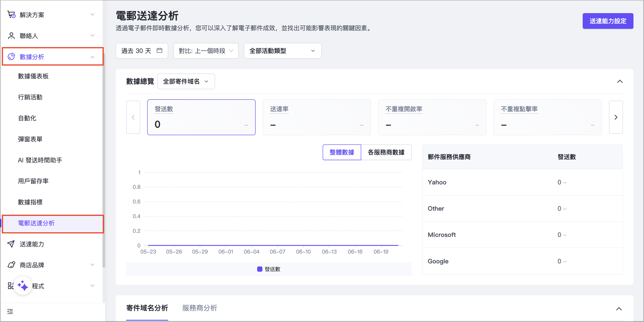Click the 郵件服務供應商 column header
This screenshot has width=644, height=322.
click(449, 157)
